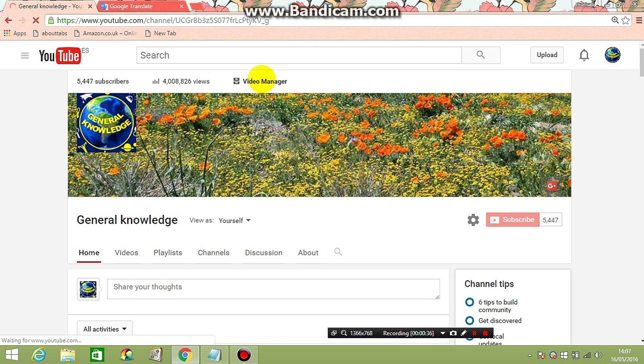Viewport: 644px width, 364px height.
Task: Click the Google+ icon on channel banner
Action: click(551, 186)
